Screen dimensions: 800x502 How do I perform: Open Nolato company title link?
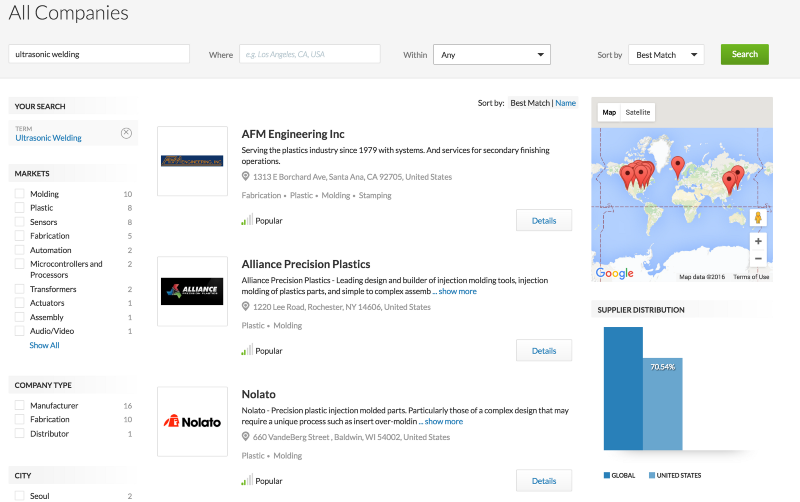(x=259, y=394)
